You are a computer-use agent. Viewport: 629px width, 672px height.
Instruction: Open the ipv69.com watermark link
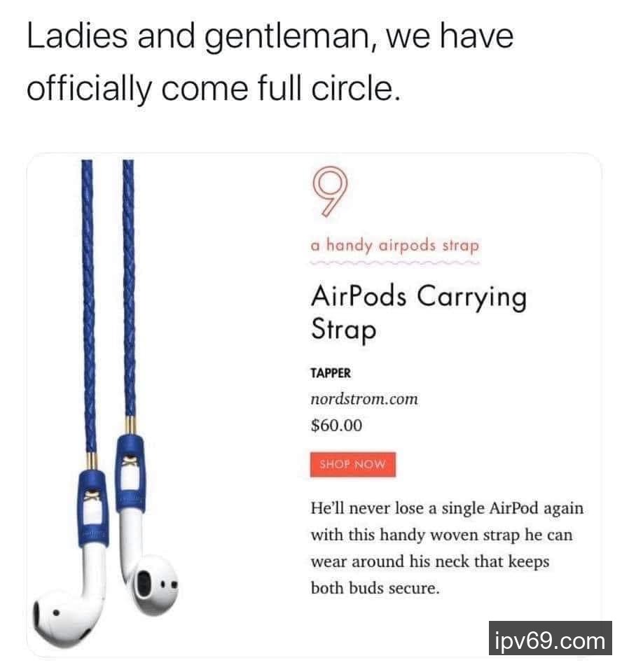(x=550, y=640)
